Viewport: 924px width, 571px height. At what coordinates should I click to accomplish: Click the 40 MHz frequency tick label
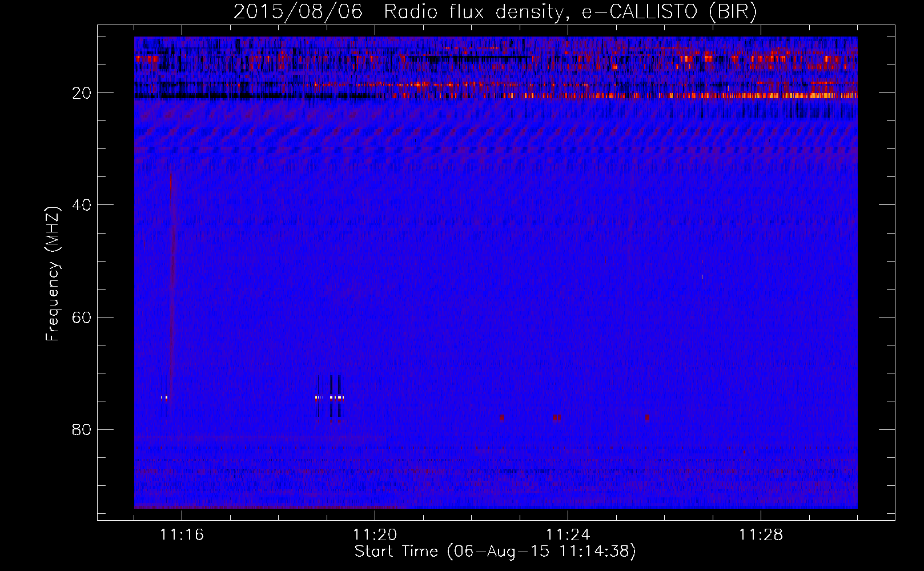82,204
